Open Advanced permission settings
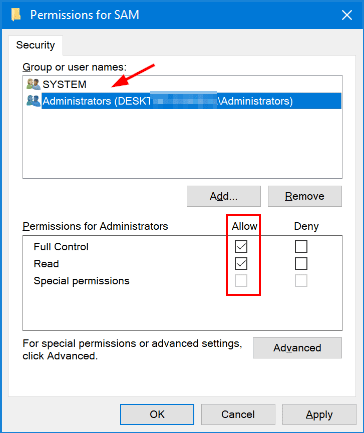This screenshot has width=364, height=433. coord(297,348)
